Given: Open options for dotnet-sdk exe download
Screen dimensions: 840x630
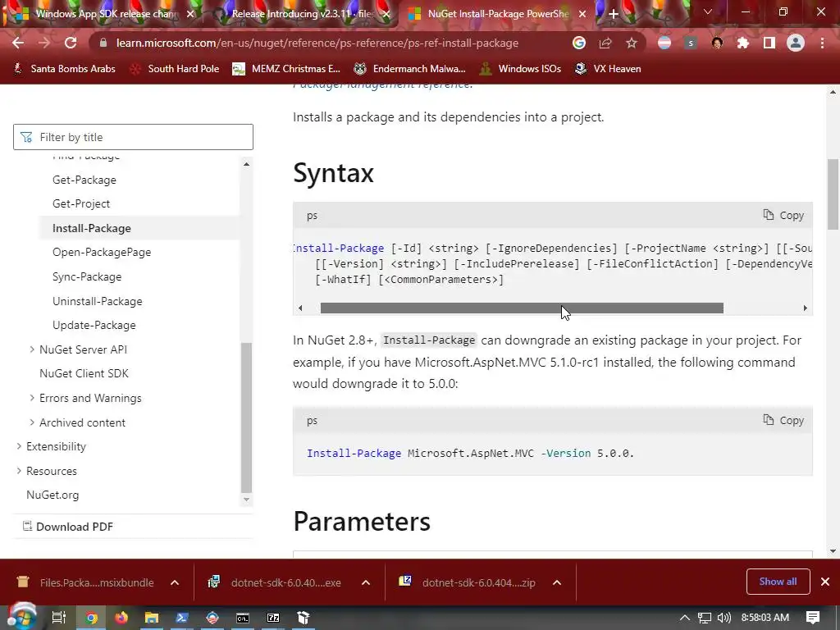Looking at the screenshot, I should 366,582.
